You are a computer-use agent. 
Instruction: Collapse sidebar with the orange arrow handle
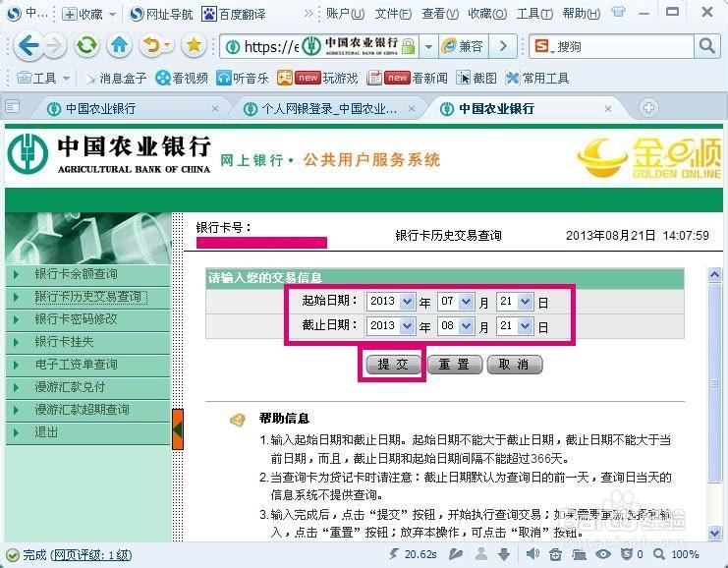point(178,429)
